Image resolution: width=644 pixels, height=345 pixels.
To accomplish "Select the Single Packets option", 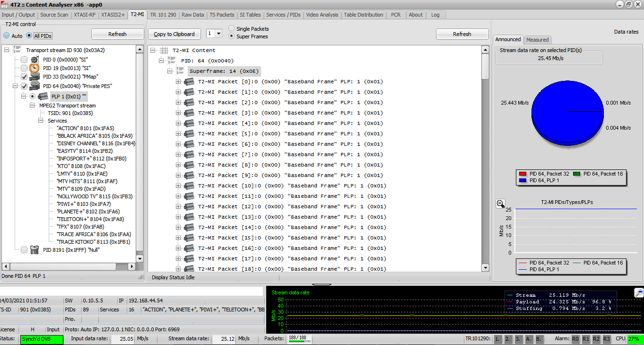I will pyautogui.click(x=231, y=29).
